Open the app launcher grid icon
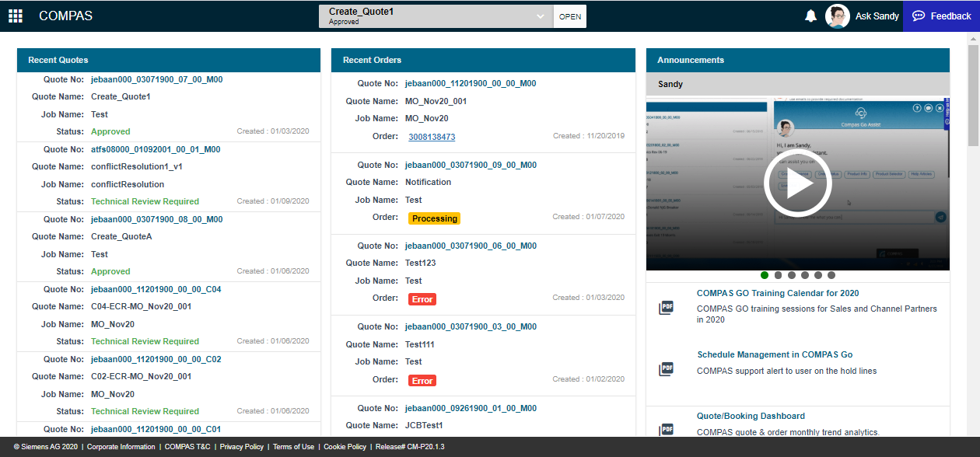The image size is (980, 457). pyautogui.click(x=16, y=16)
